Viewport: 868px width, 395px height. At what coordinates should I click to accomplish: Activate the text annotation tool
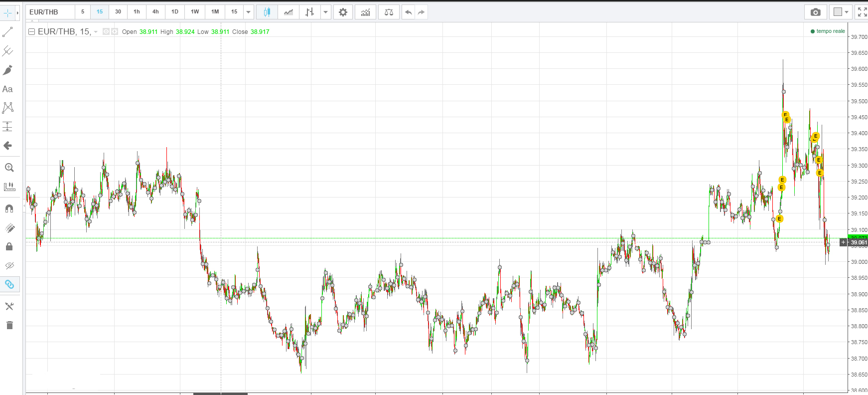tap(7, 89)
